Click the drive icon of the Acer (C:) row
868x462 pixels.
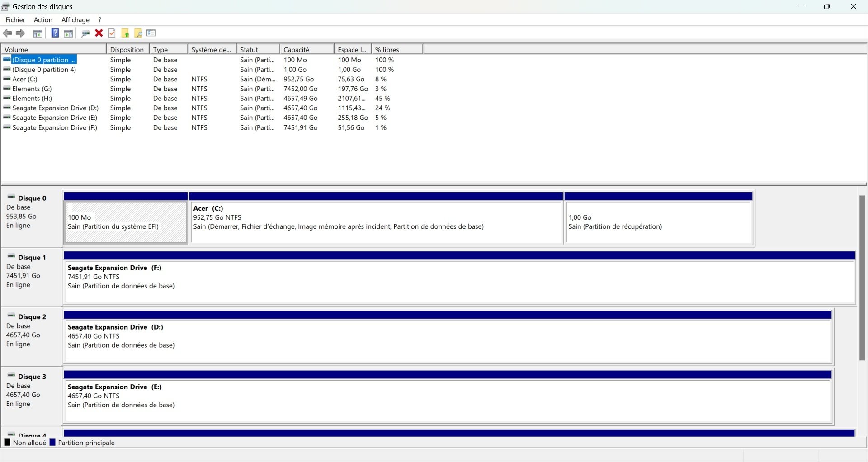point(7,79)
